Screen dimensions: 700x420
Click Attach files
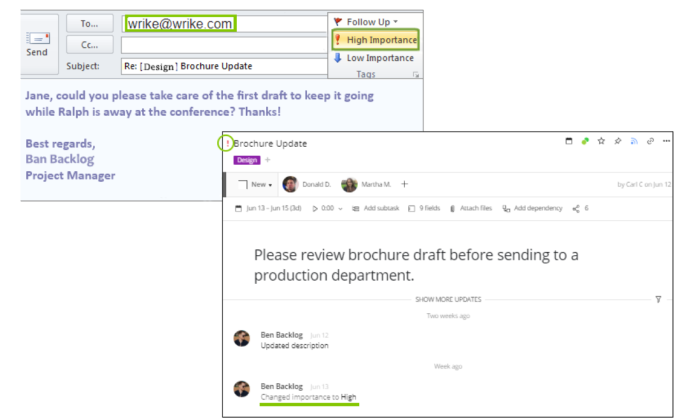click(x=471, y=208)
